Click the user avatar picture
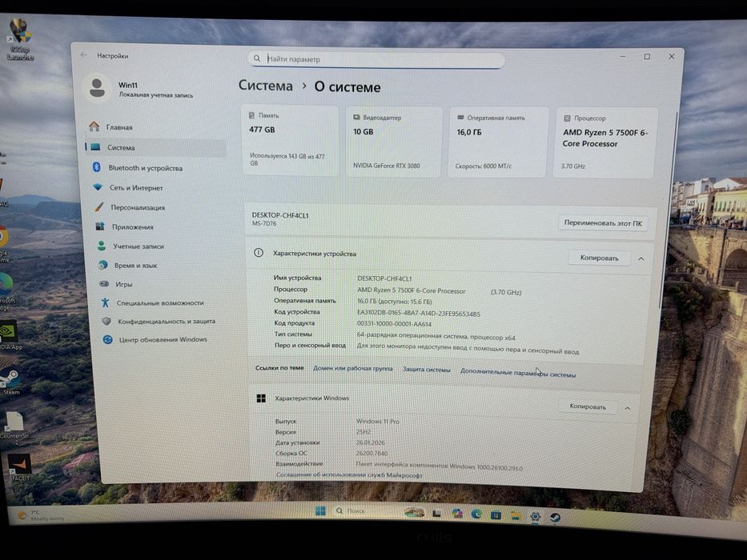 [97, 88]
